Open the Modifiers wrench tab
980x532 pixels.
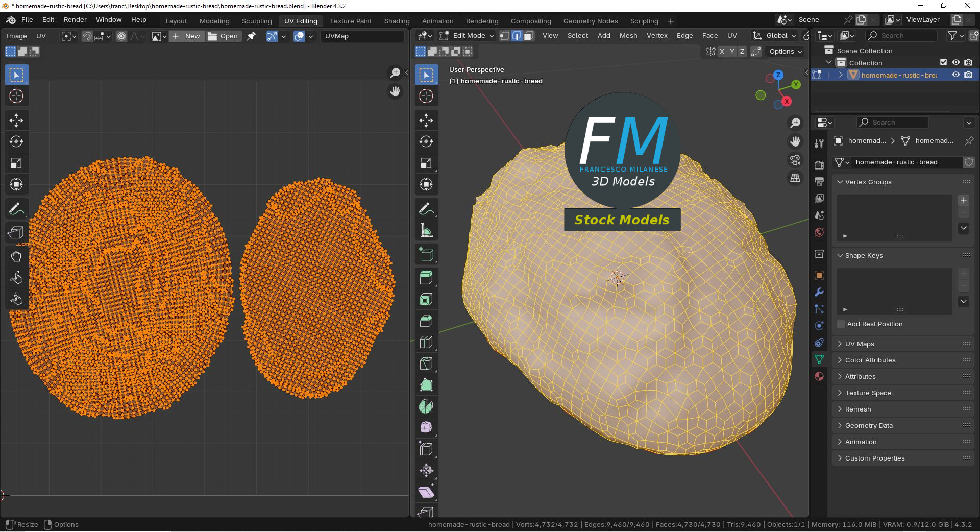click(x=819, y=292)
